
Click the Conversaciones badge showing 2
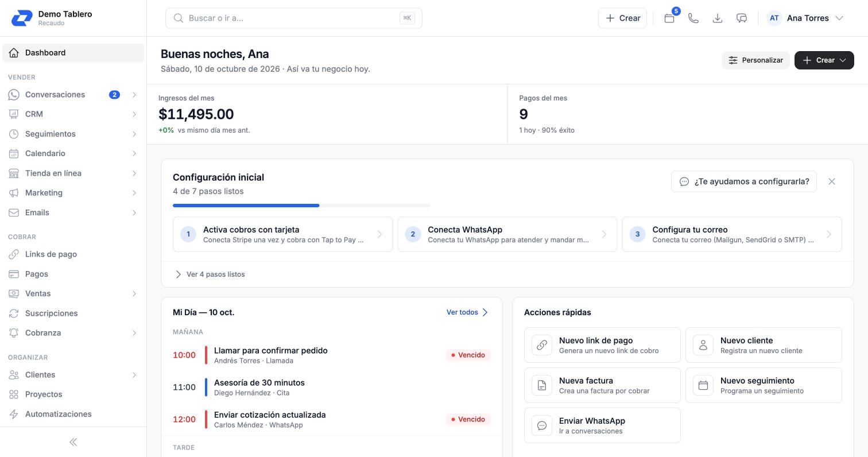(x=114, y=95)
